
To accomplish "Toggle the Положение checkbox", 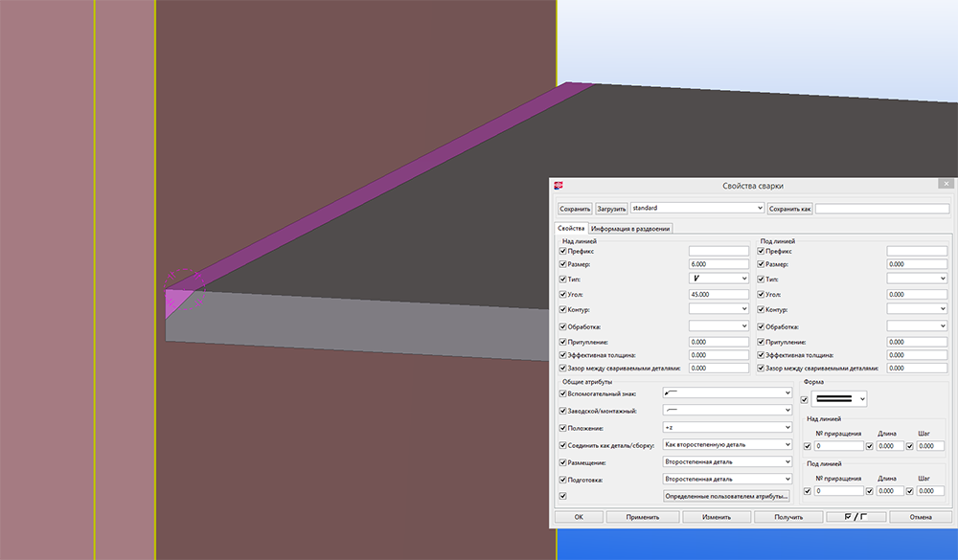I will click(563, 428).
